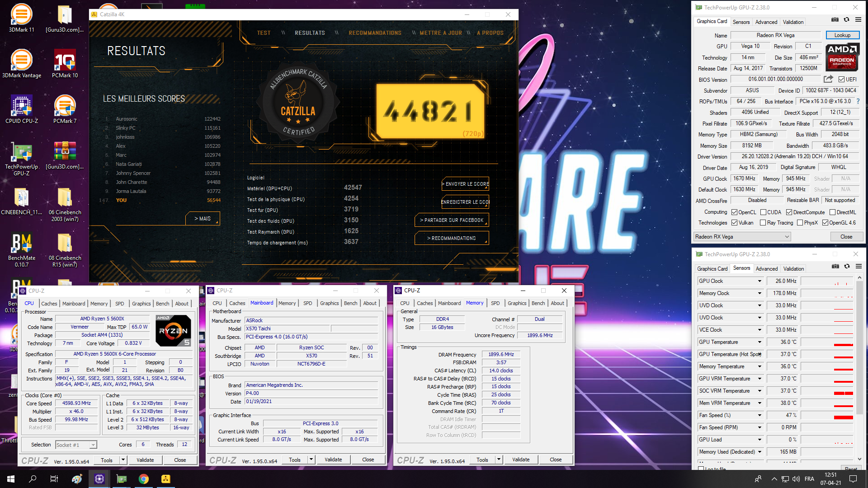Open the 06 Cinebench 2003 folder
Screen dimensions: 868x488
(x=65, y=204)
